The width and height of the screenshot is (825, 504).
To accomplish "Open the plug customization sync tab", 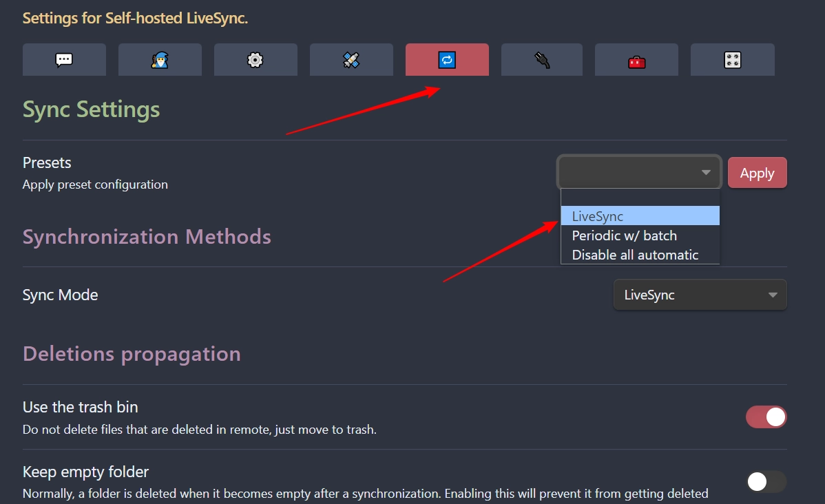I will tap(542, 59).
